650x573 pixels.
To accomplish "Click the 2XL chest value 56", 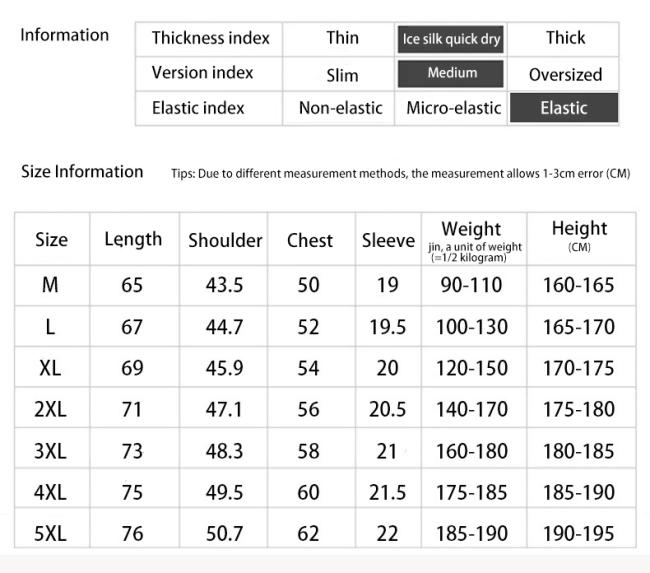I will (x=308, y=410).
